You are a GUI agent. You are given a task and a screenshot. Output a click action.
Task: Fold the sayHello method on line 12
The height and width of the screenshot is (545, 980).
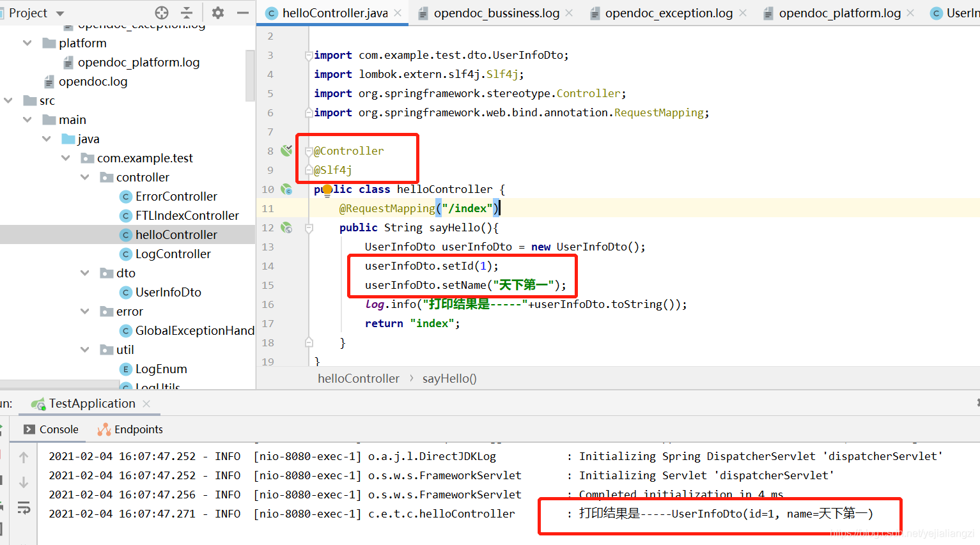click(309, 227)
